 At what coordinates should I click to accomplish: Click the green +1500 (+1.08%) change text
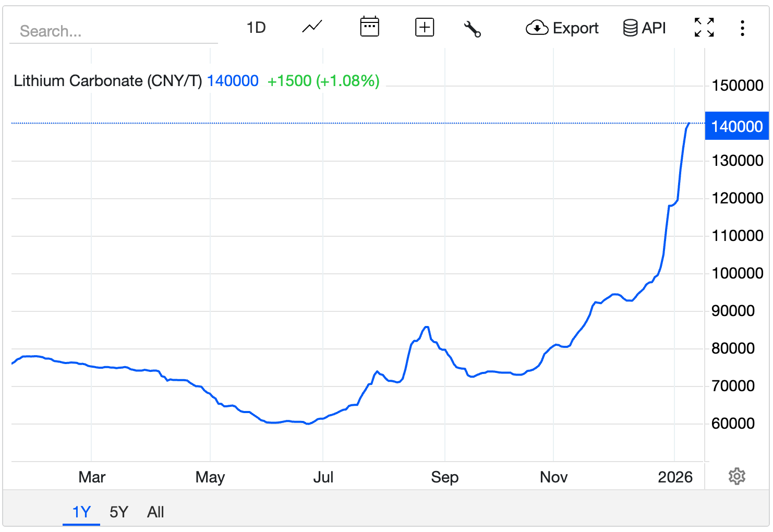(323, 81)
